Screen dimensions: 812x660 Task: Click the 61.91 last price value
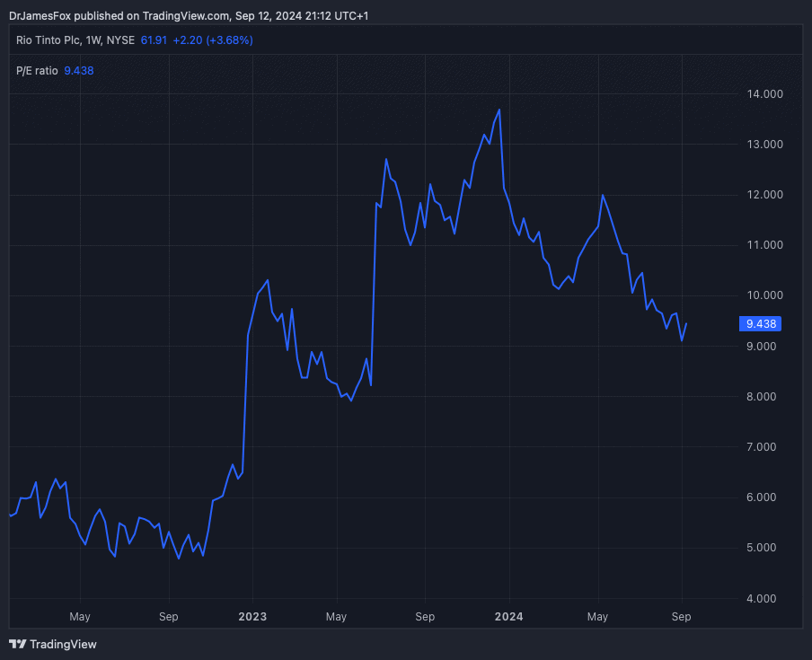tap(154, 40)
